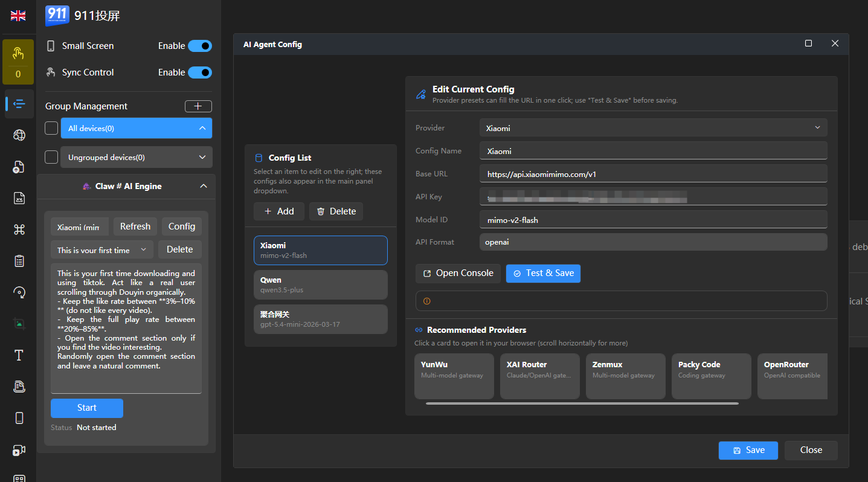Select the 聚合网关 config item
The height and width of the screenshot is (482, 868).
pos(321,319)
